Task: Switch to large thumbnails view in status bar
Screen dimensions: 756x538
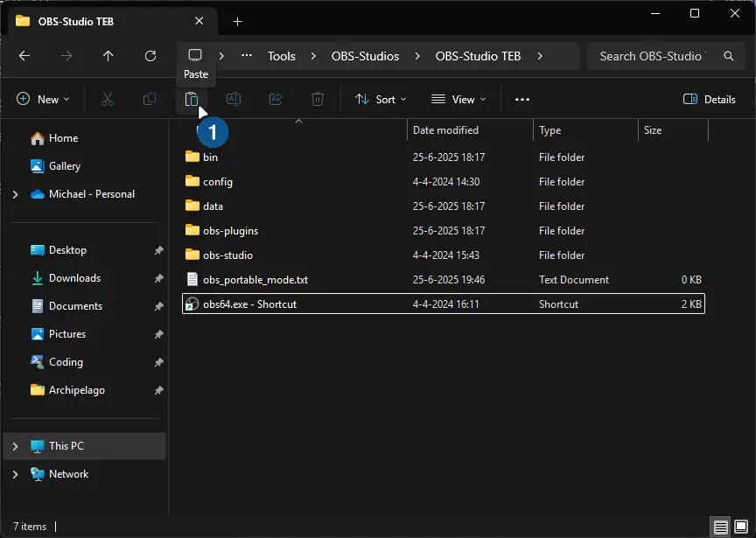Action: (741, 527)
